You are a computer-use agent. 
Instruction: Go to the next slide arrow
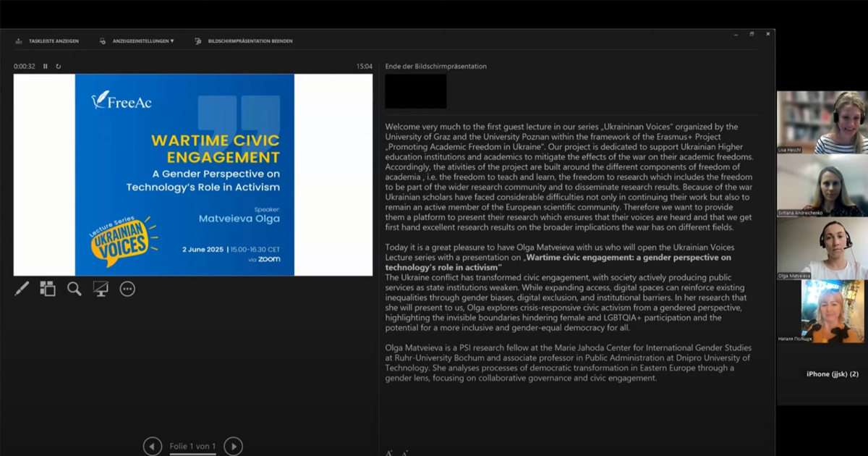233,446
